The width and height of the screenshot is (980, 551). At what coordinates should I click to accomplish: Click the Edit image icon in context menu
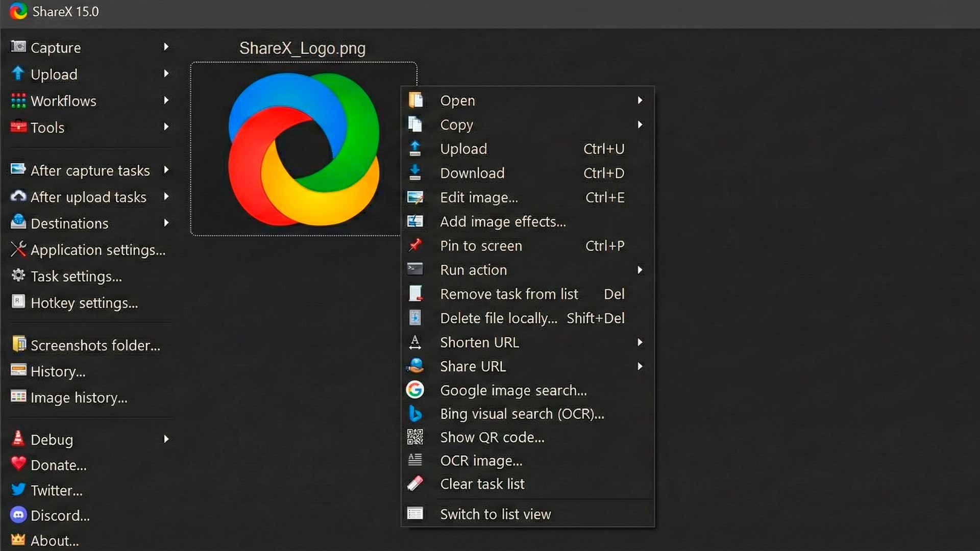tap(415, 197)
